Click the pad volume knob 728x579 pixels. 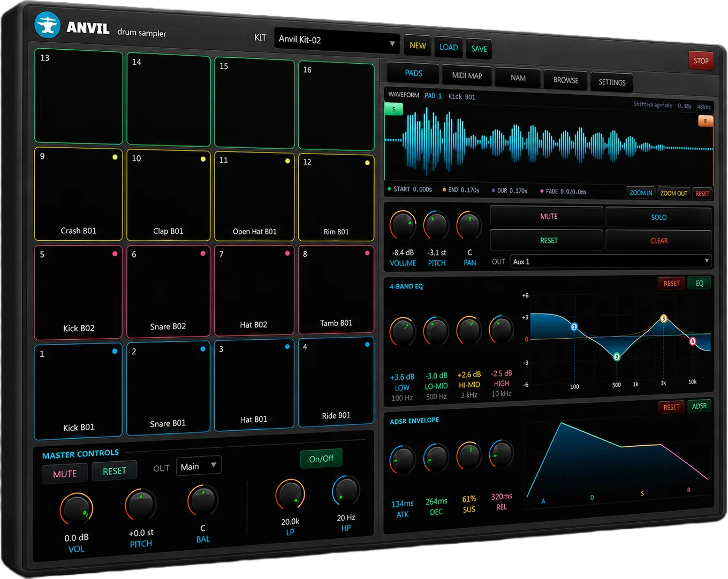(x=403, y=225)
